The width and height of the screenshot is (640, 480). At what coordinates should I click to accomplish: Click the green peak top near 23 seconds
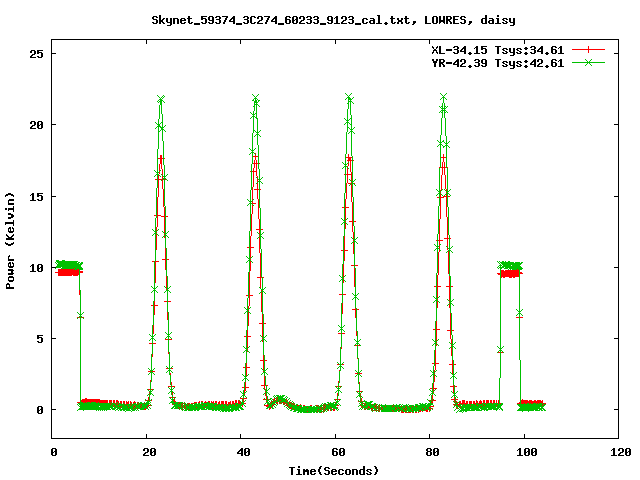pyautogui.click(x=161, y=99)
